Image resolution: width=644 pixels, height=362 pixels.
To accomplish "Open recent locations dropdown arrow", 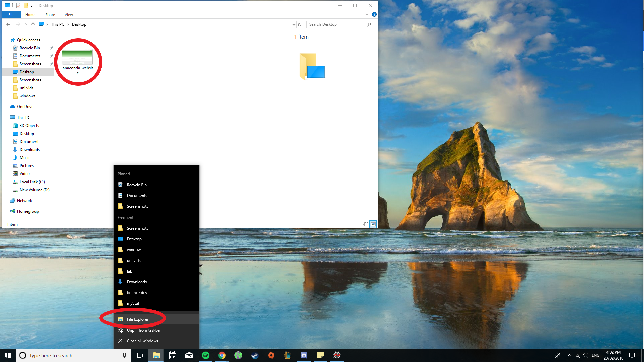I will 26,24.
